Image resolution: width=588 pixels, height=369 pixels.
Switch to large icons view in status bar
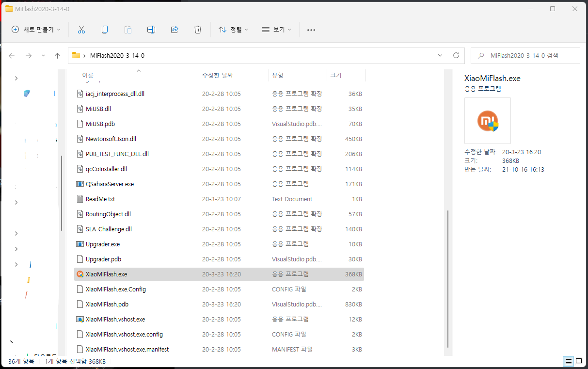coord(579,361)
